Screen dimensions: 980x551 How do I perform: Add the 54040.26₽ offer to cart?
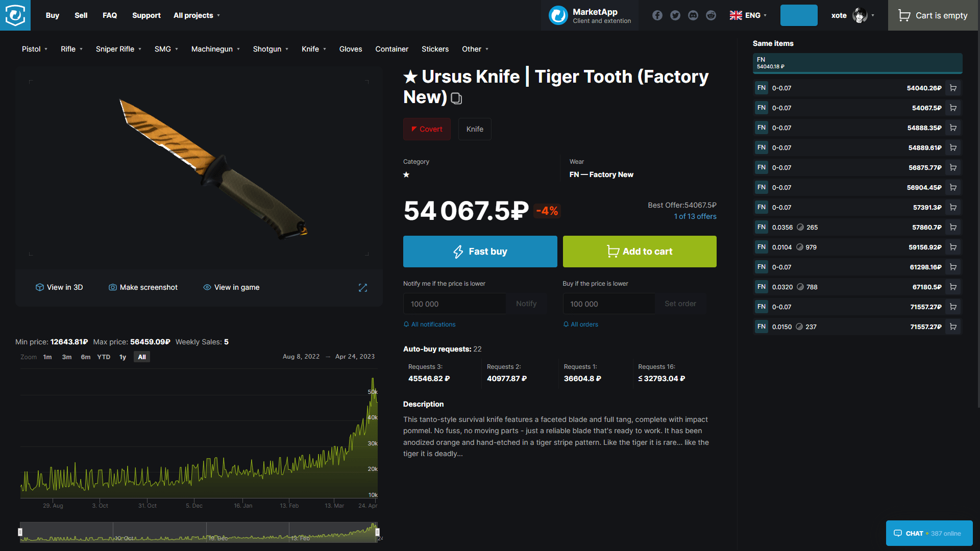[953, 88]
